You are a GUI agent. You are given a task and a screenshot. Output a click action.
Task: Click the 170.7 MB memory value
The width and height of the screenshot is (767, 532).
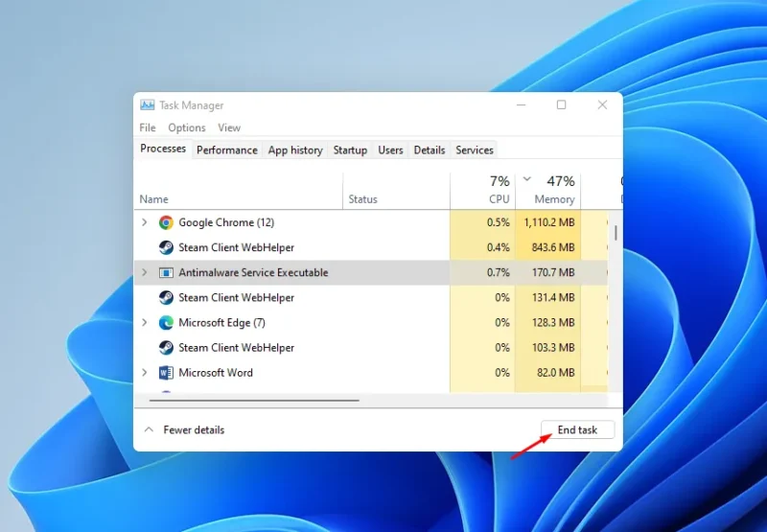(553, 272)
